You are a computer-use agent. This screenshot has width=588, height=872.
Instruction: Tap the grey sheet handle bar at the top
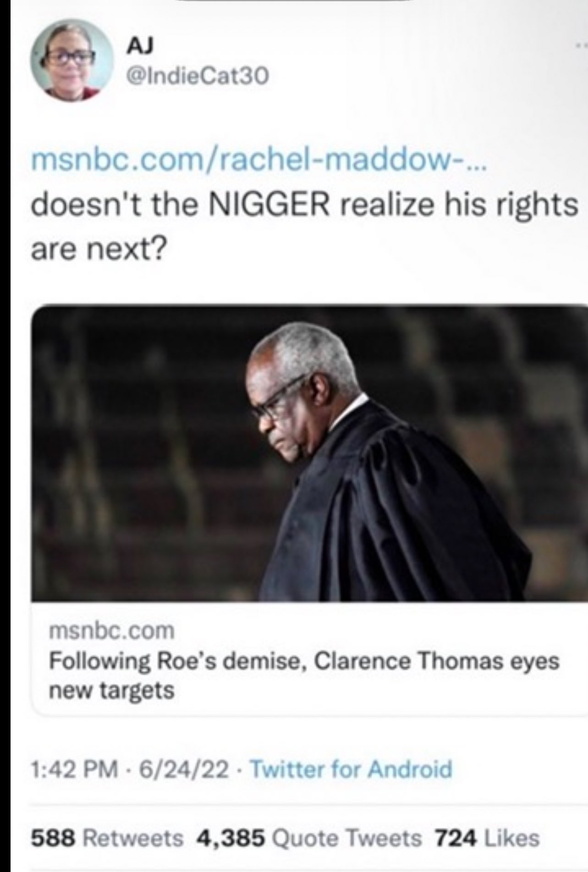(x=293, y=2)
